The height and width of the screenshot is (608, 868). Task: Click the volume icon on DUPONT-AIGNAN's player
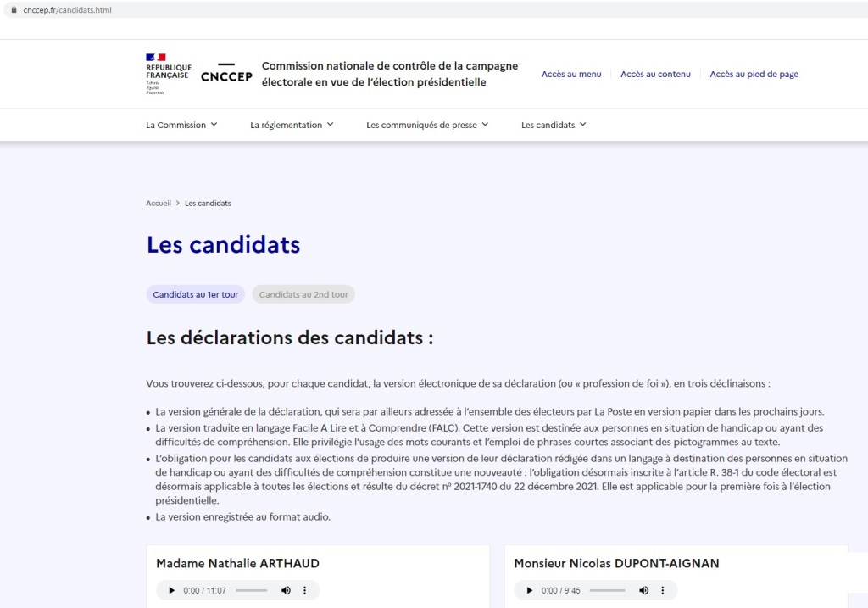pos(643,590)
